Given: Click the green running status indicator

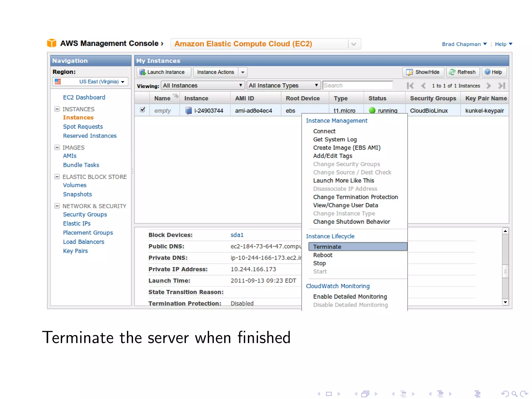Looking at the screenshot, I should click(x=372, y=110).
